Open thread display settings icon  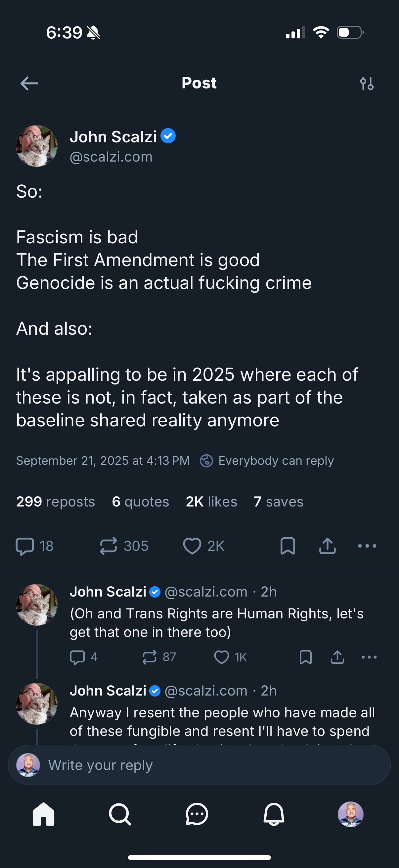pyautogui.click(x=367, y=83)
